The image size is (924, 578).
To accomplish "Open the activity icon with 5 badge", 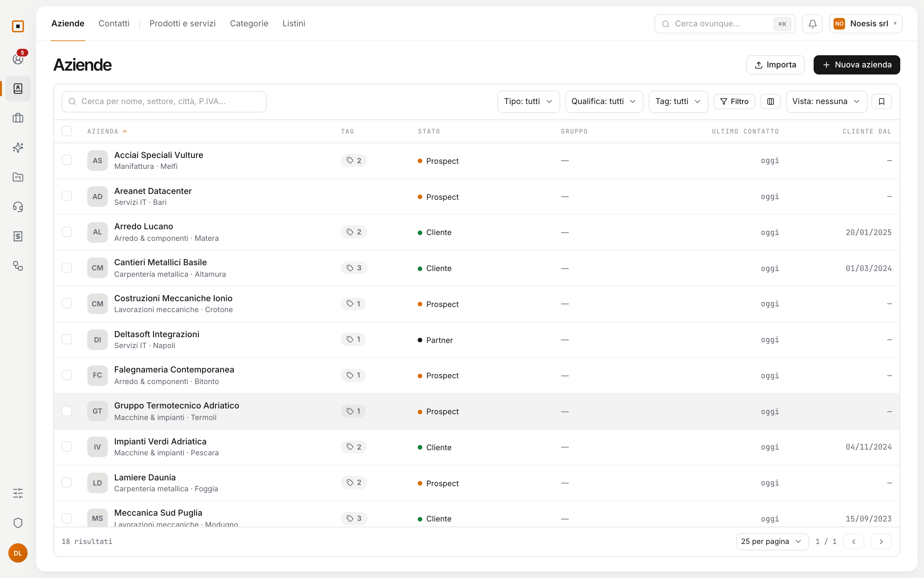I will [18, 59].
